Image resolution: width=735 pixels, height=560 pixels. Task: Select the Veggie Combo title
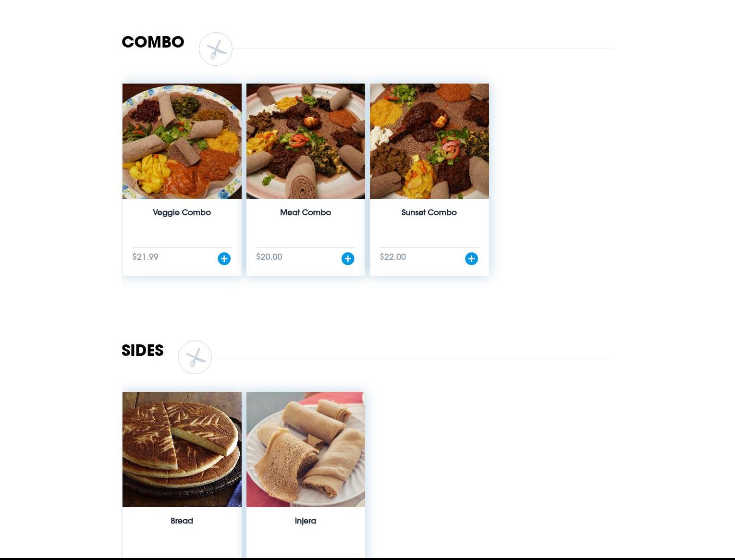pos(182,212)
